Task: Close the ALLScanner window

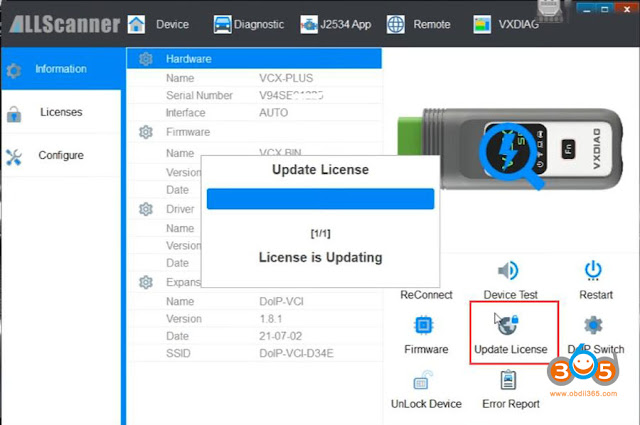Action: point(627,9)
